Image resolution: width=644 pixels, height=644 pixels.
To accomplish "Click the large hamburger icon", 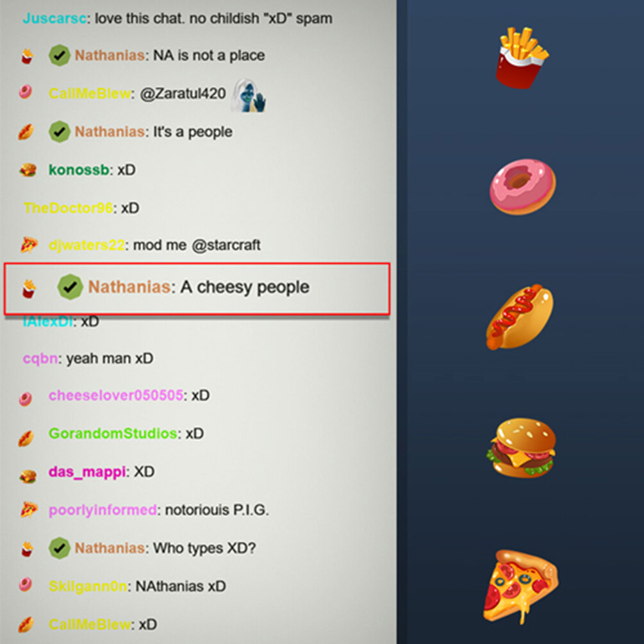I will click(522, 448).
